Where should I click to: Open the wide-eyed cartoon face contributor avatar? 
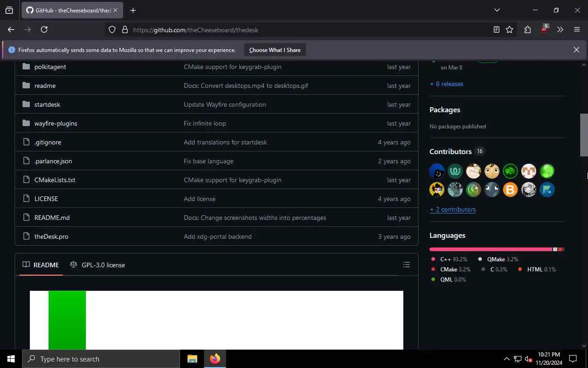coord(492,171)
